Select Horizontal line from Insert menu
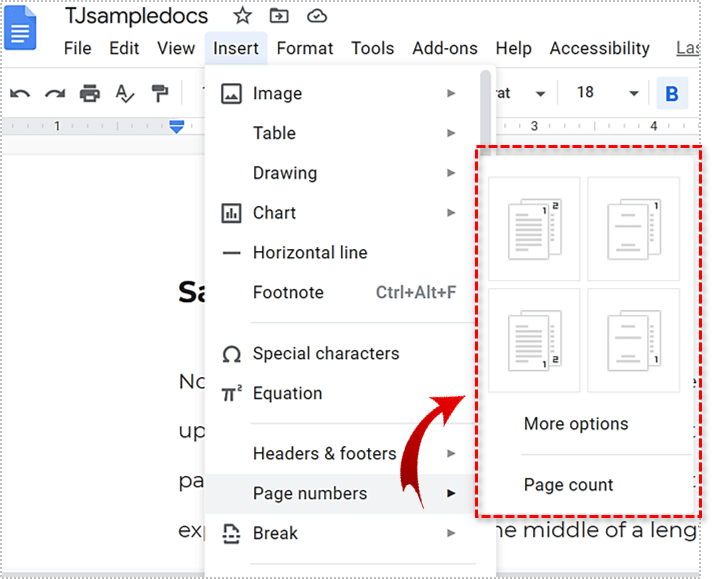 [x=309, y=253]
